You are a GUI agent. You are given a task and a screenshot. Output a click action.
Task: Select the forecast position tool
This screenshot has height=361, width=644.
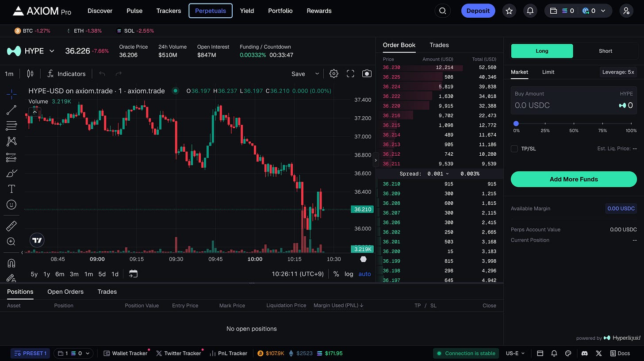click(x=11, y=157)
